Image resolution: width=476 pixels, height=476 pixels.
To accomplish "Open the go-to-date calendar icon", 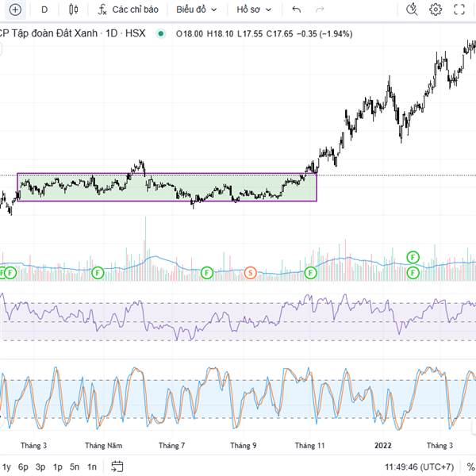I will 117,466.
